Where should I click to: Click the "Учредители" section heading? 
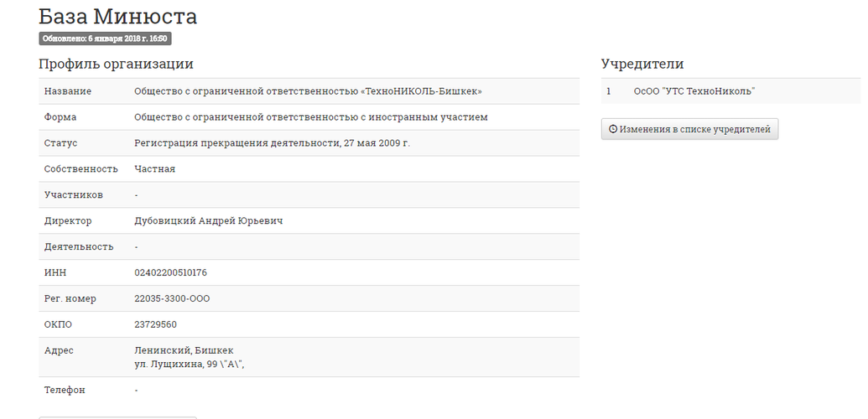pyautogui.click(x=642, y=65)
